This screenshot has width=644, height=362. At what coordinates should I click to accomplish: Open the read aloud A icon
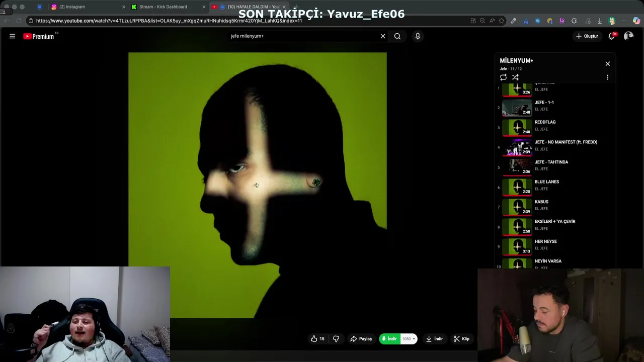pyautogui.click(x=492, y=21)
